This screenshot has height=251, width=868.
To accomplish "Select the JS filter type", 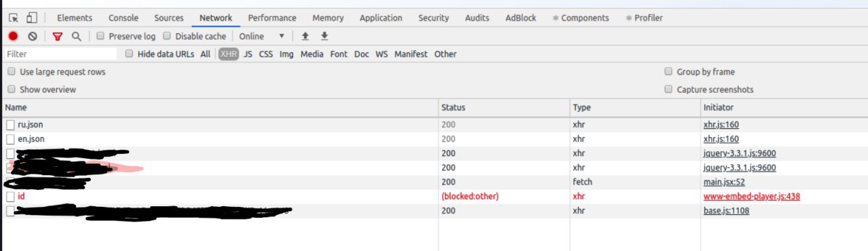I will pos(248,54).
